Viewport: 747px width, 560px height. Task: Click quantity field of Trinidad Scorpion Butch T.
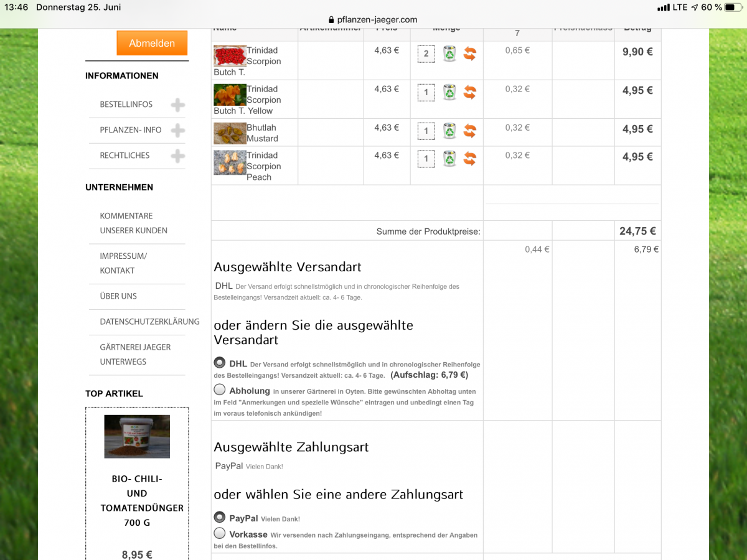tap(426, 54)
